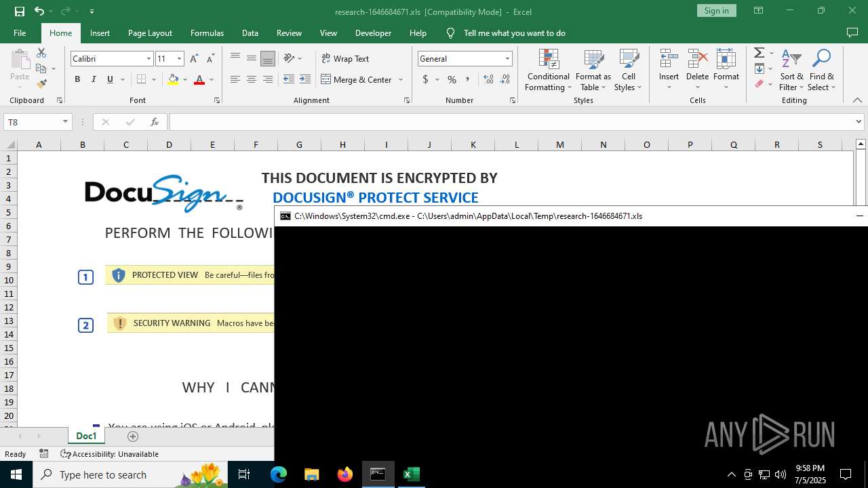Decrease Decimal places
This screenshot has width=868, height=488.
(505, 79)
